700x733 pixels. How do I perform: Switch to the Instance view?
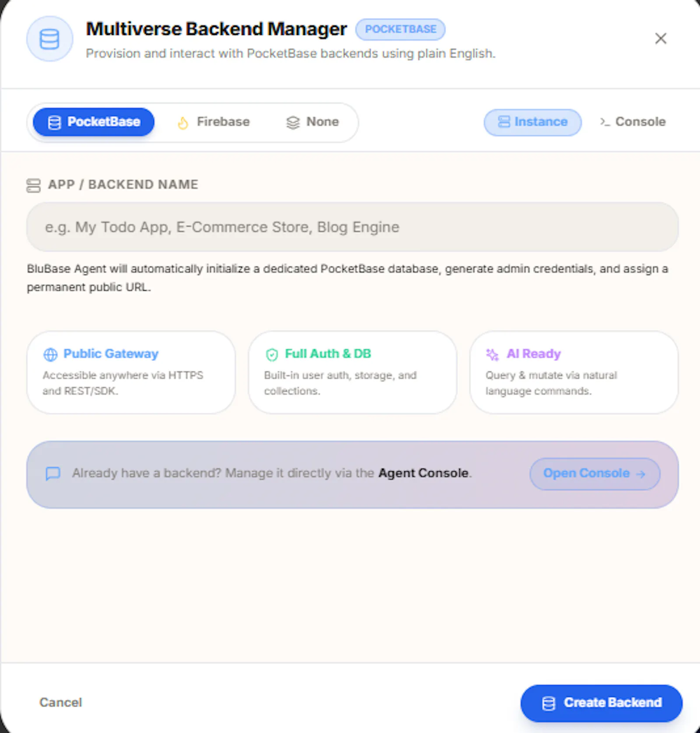coord(532,122)
